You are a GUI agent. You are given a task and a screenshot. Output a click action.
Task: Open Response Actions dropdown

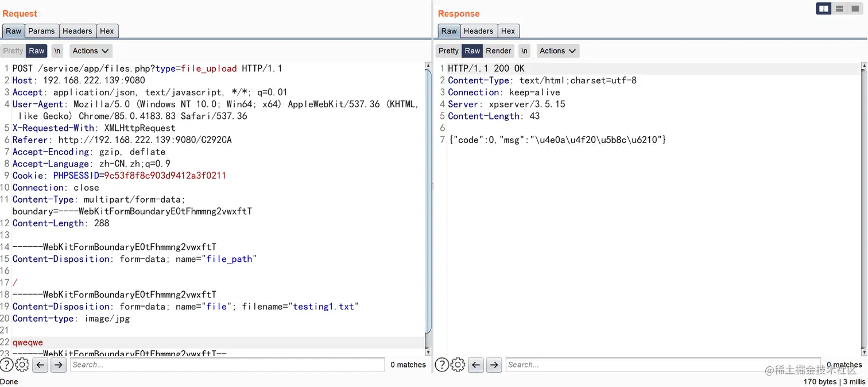click(557, 51)
